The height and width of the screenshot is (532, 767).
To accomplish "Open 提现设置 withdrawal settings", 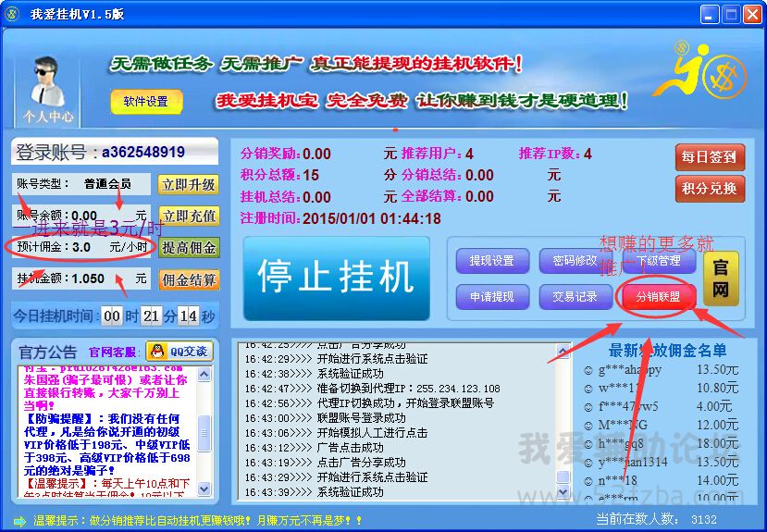I will [492, 261].
